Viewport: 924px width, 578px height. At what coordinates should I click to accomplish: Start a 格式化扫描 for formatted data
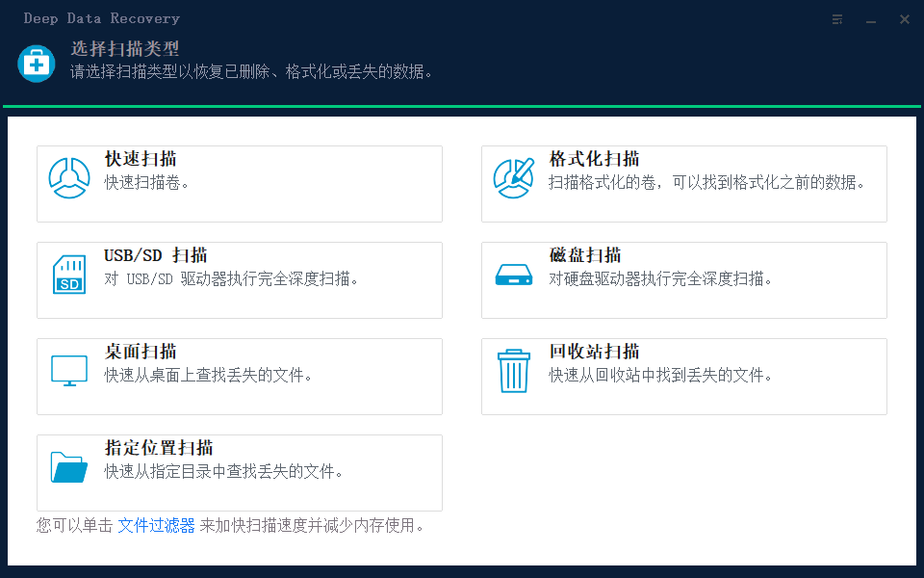click(683, 183)
